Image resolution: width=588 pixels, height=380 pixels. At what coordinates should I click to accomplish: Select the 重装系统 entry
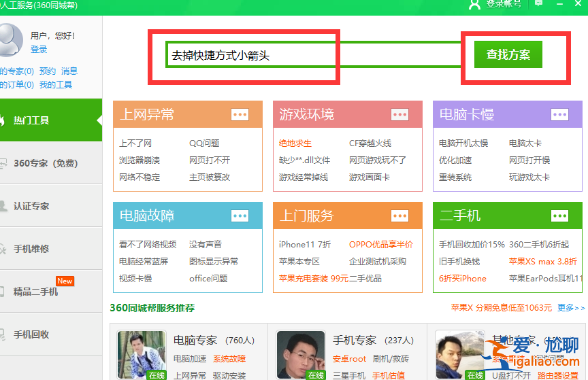(x=455, y=177)
